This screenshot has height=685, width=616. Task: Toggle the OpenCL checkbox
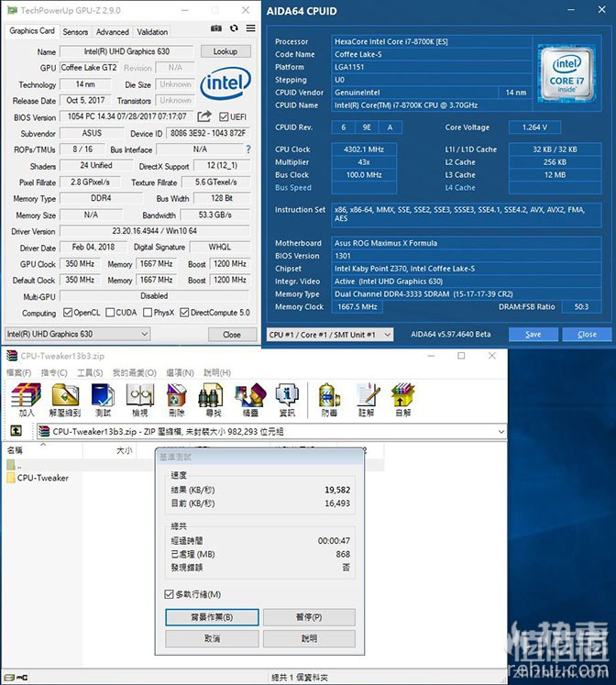[68, 313]
